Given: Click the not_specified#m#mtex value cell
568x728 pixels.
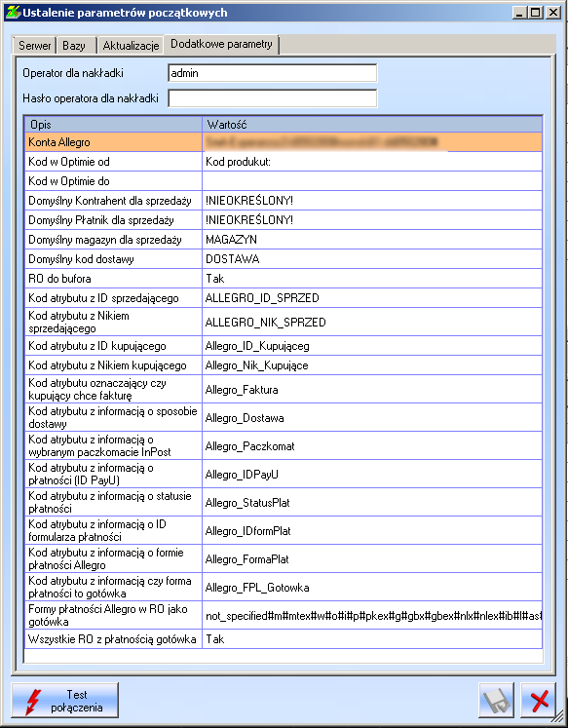Looking at the screenshot, I should [x=372, y=616].
